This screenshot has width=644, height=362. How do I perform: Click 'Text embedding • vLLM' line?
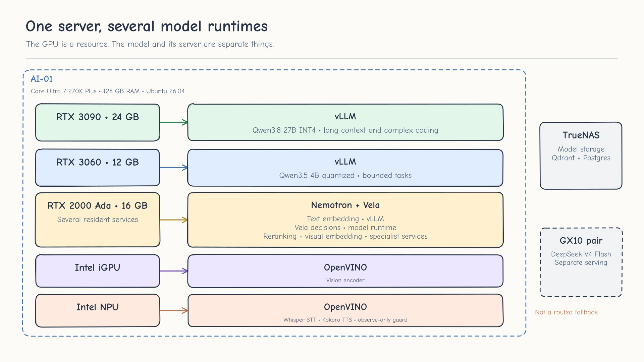coord(345,219)
